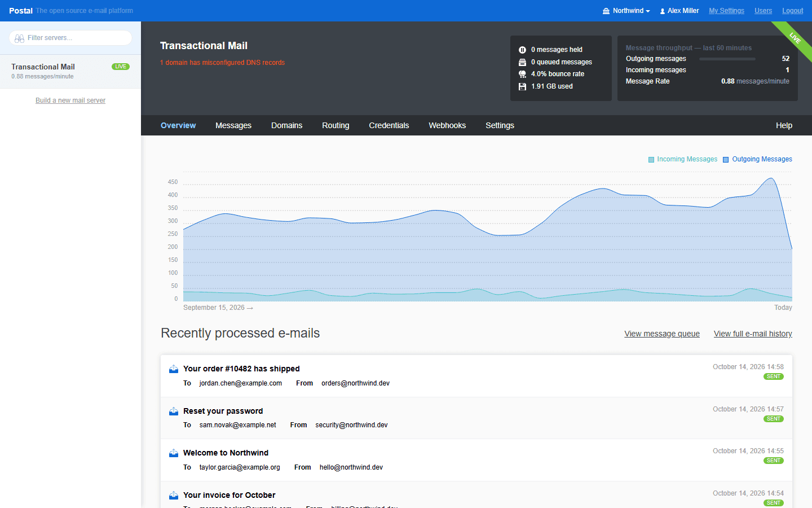The image size is (812, 508).
Task: Click the disk usage save icon
Action: 522,86
